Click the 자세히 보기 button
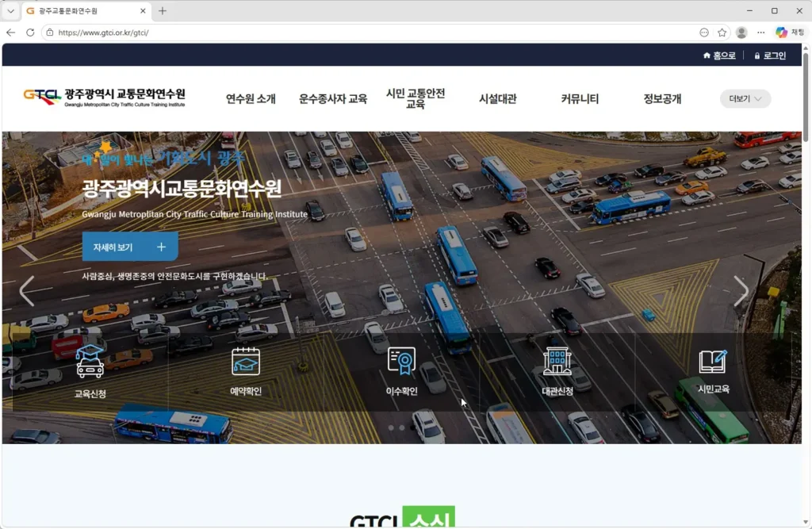This screenshot has width=812, height=529. [130, 247]
